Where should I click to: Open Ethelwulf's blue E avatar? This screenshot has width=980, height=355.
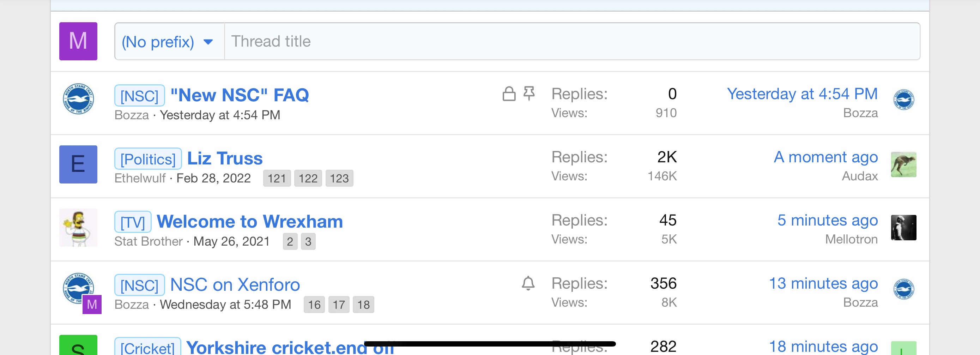[x=78, y=164]
